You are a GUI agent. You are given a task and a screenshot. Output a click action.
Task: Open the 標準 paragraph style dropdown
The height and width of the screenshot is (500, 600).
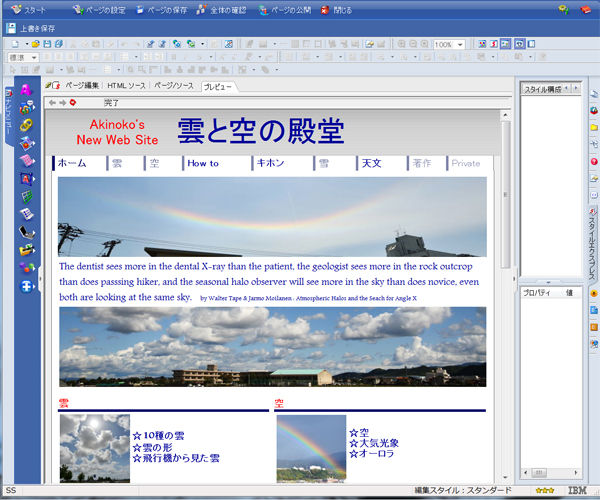click(34, 57)
